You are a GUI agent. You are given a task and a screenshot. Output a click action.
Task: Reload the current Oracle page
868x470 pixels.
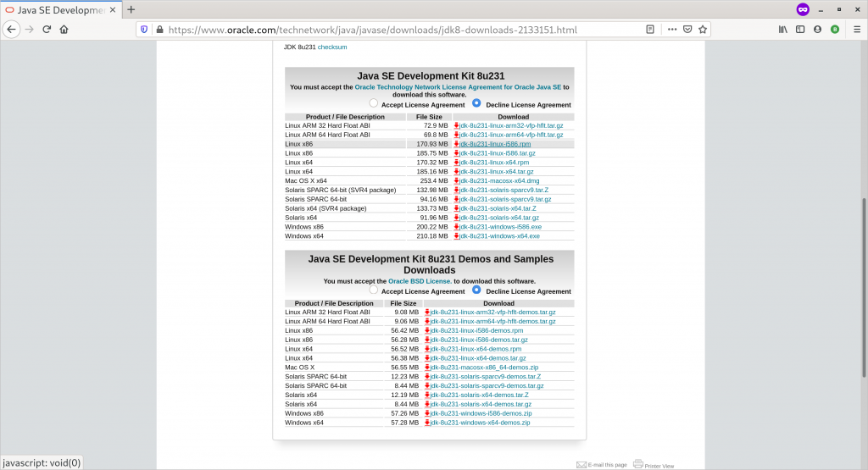click(47, 30)
